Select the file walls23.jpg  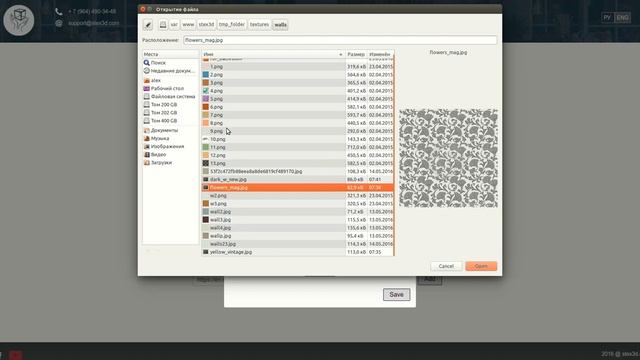297,244
